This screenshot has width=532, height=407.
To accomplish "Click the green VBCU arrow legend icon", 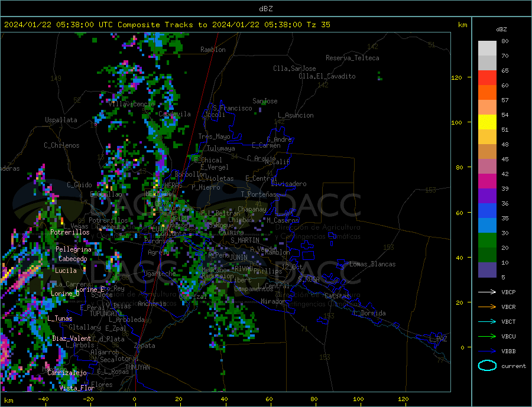I will tap(487, 337).
